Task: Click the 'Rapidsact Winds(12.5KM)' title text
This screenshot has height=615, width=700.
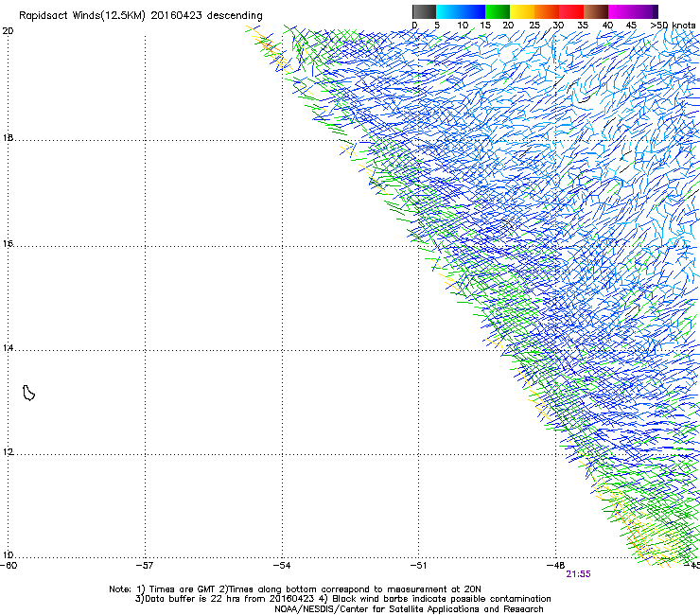Action: [x=82, y=16]
